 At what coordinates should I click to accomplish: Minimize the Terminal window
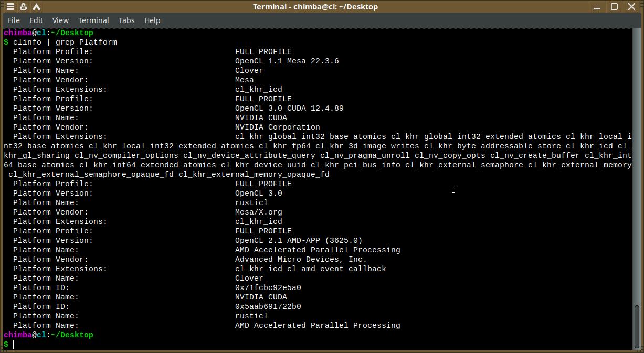597,7
